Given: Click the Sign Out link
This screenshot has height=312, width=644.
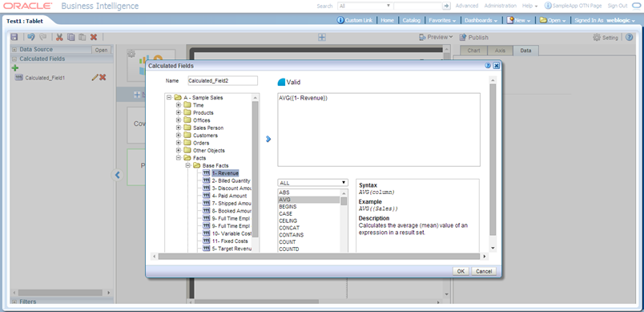Looking at the screenshot, I should click(x=618, y=6).
